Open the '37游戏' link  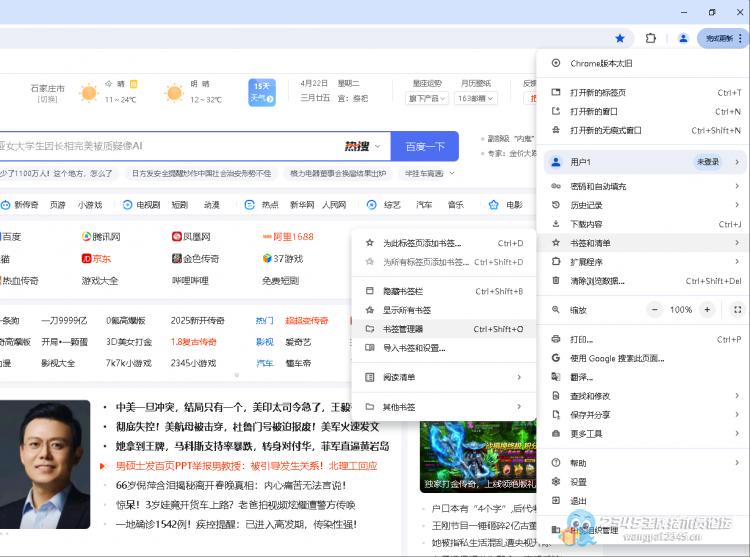[283, 259]
